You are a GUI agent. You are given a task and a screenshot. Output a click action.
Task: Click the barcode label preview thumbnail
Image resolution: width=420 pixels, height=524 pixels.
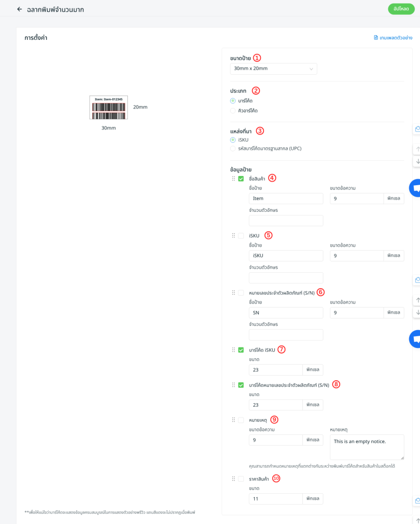[x=108, y=107]
